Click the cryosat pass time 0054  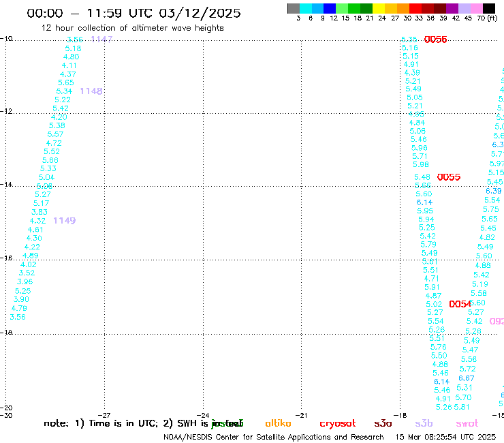tap(460, 304)
